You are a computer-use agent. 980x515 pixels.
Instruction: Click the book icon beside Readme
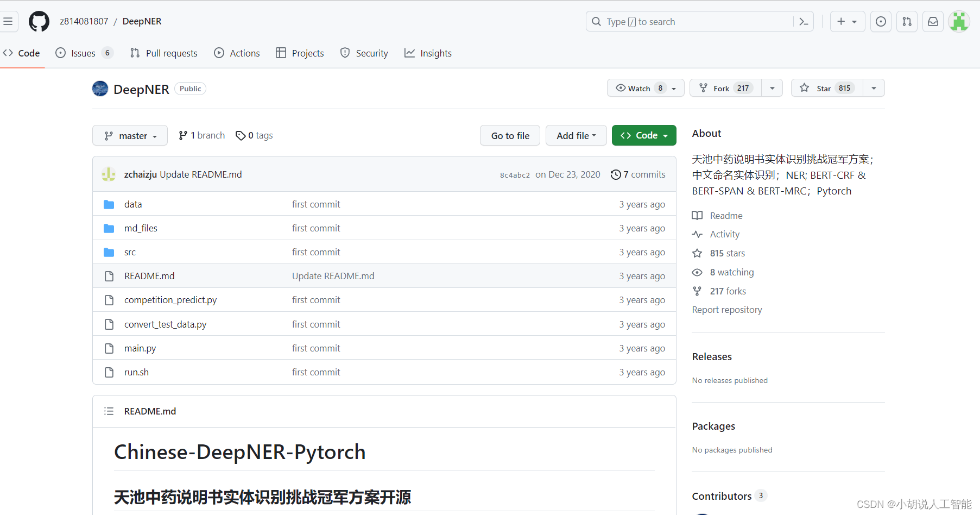697,216
